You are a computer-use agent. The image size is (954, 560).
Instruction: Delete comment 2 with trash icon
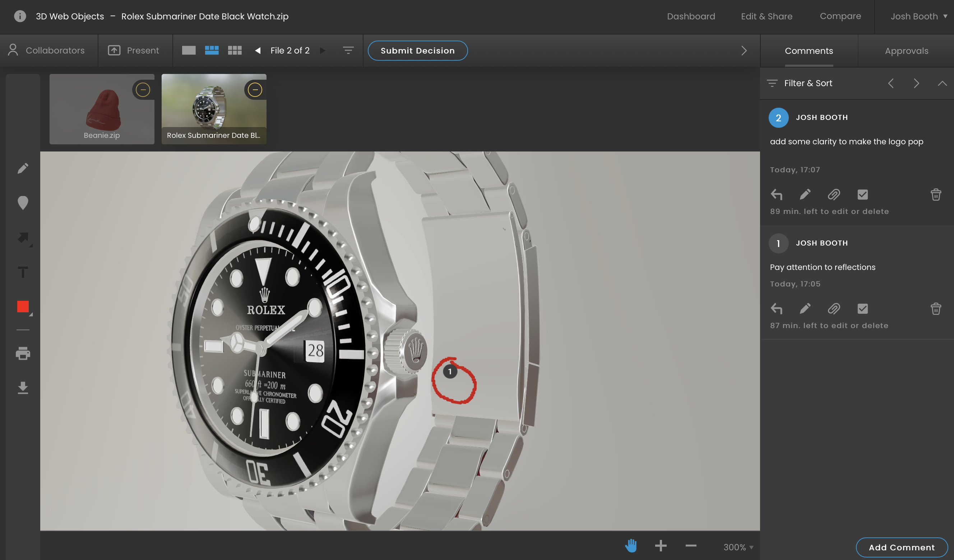(935, 195)
